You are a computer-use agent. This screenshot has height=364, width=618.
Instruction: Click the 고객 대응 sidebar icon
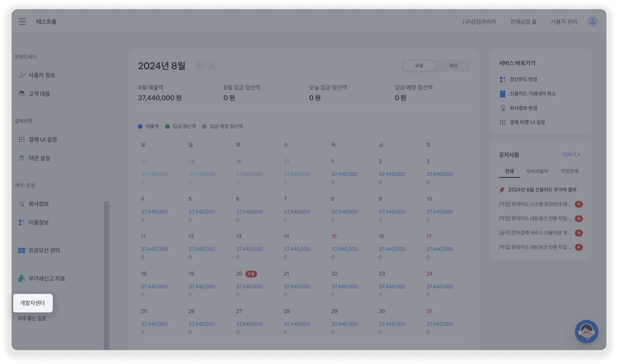pos(22,94)
